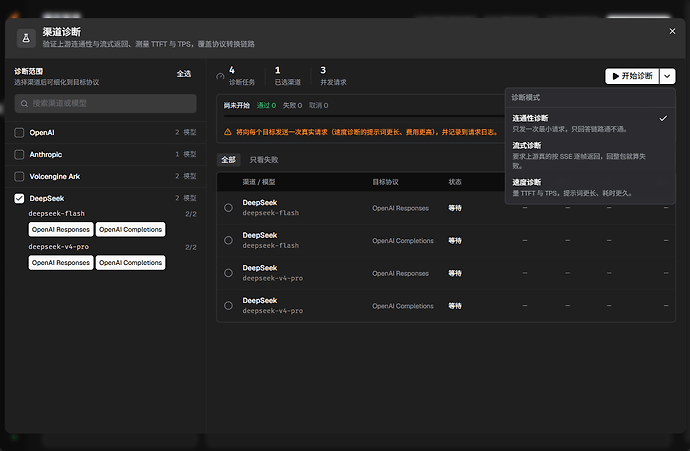
Task: Click 全选 to select all channels
Action: [x=184, y=73]
